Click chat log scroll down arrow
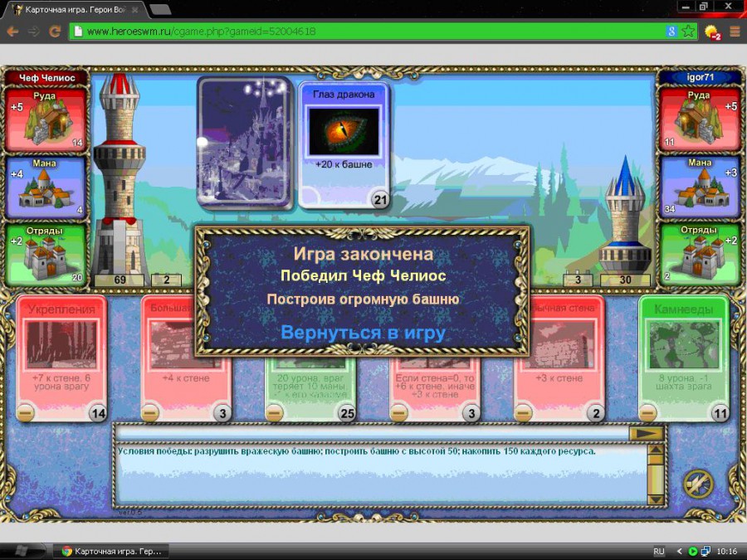This screenshot has height=560, width=747. coord(656,499)
